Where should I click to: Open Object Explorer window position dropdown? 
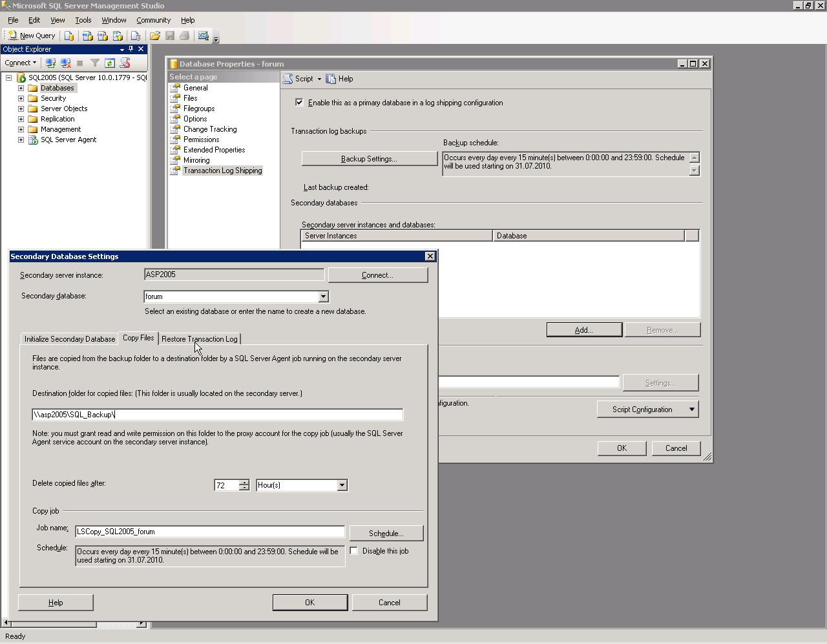(x=122, y=49)
